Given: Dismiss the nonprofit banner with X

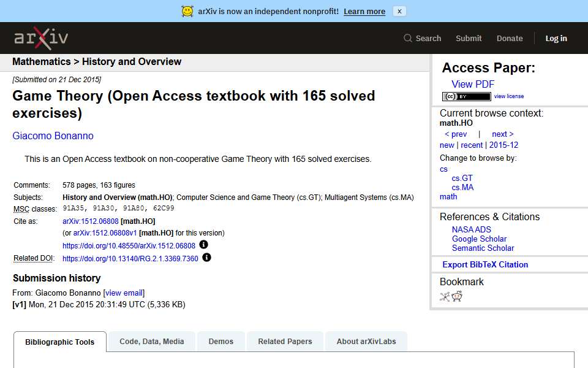Looking at the screenshot, I should pos(399,11).
